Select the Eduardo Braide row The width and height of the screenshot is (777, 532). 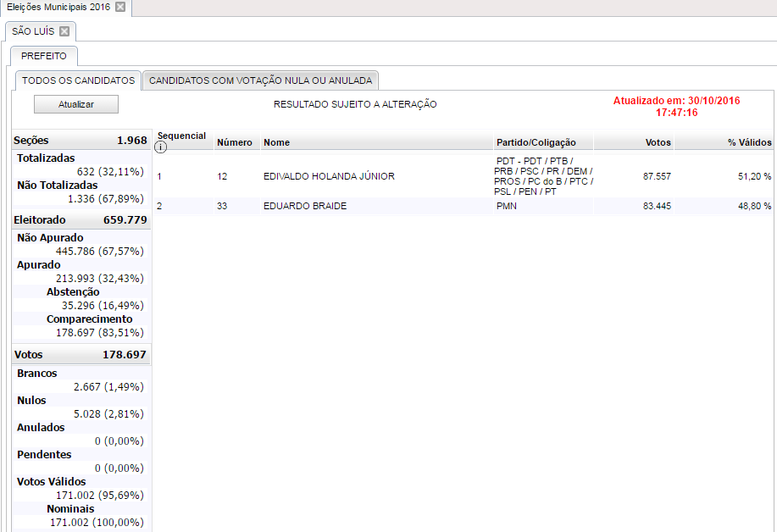tap(305, 206)
